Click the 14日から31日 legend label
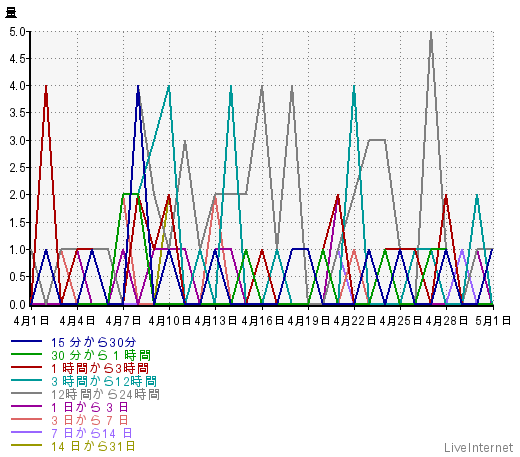The image size is (520, 457). tap(93, 446)
